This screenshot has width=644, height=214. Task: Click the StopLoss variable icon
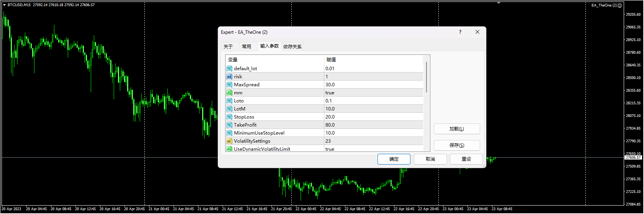[229, 117]
